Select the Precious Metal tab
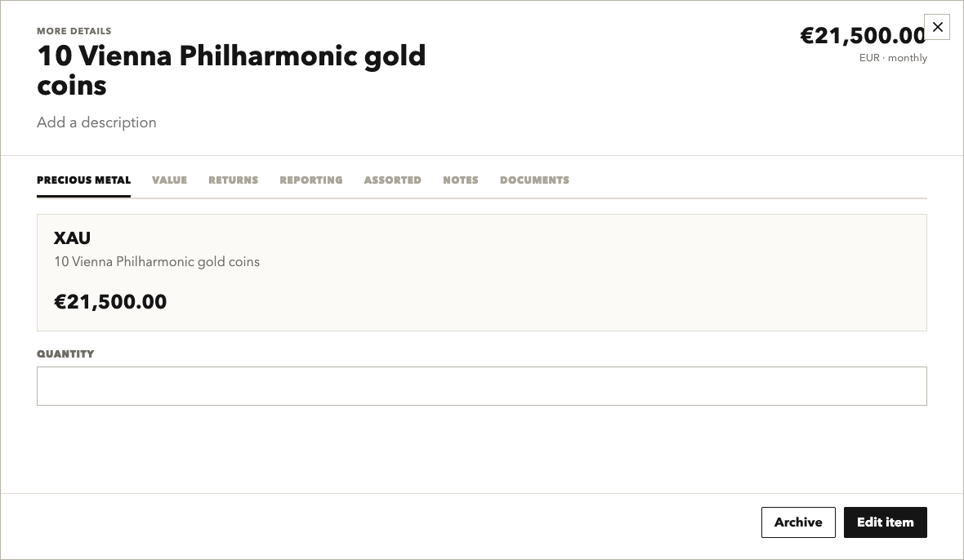 (x=83, y=180)
